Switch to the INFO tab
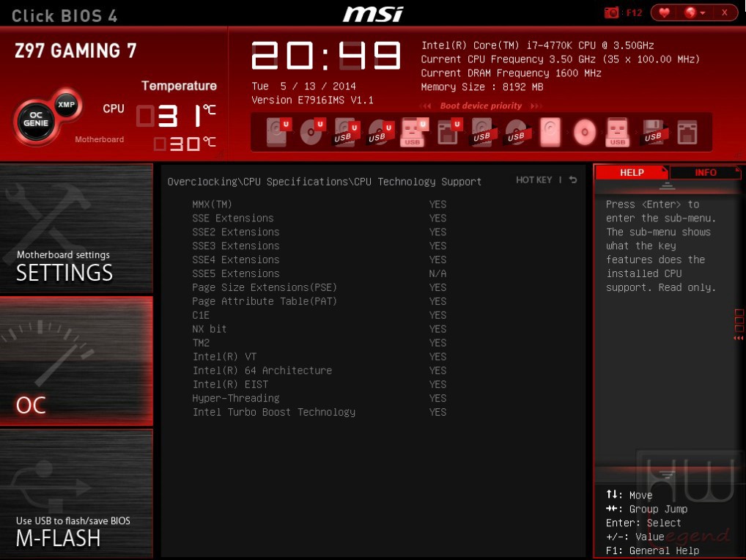 click(x=705, y=172)
